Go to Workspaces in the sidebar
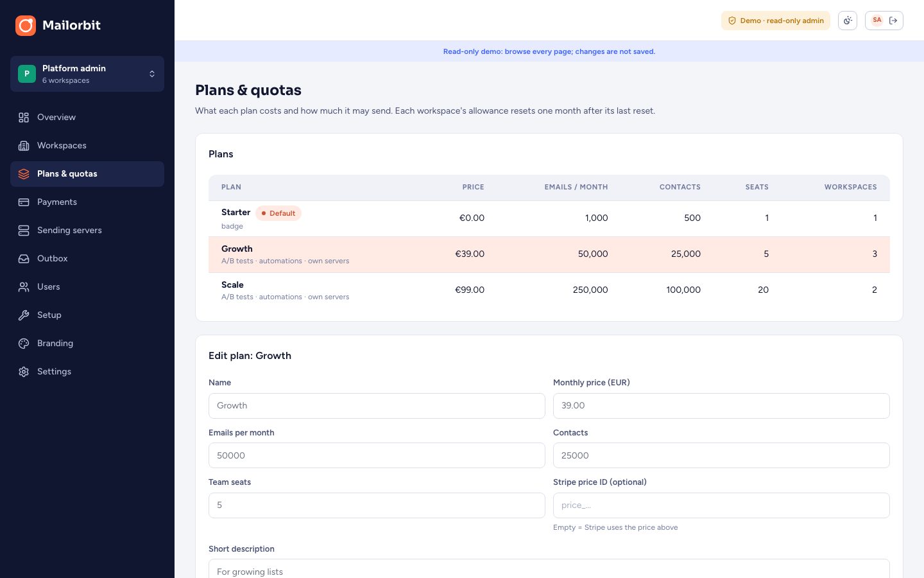Viewport: 924px width, 578px height. tap(87, 146)
